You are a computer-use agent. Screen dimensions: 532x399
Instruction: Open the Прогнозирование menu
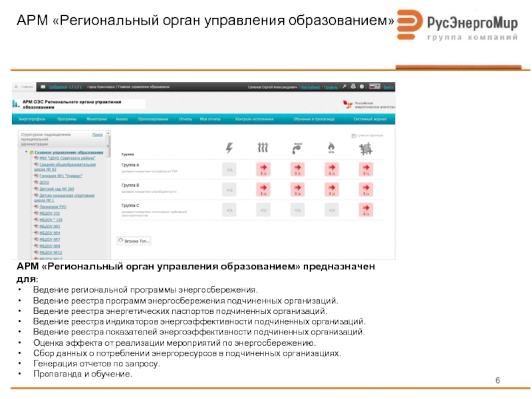click(153, 119)
